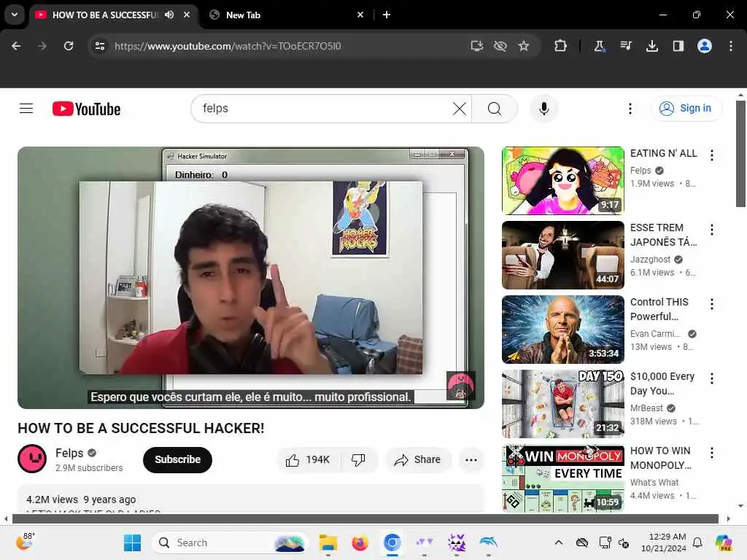Click the horizontal page scrollbar
Image resolution: width=747 pixels, height=560 pixels.
365,518
